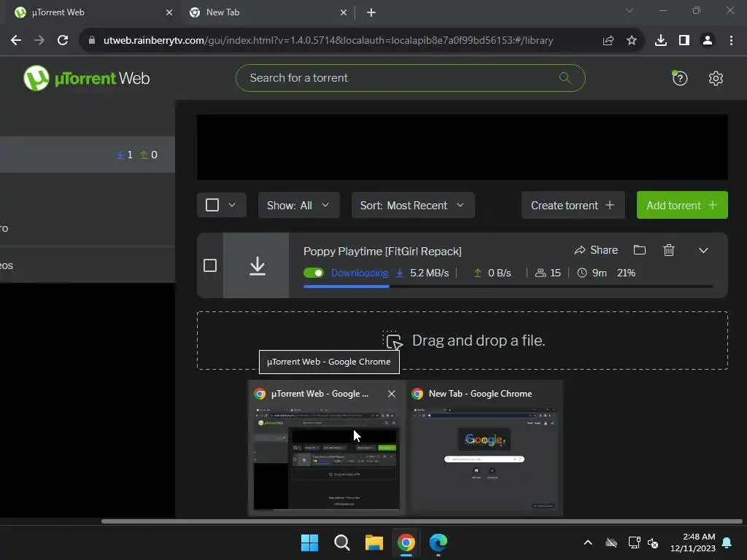This screenshot has height=560, width=747.
Task: Click the download arrow thumbnail of Poppy Playtime
Action: pyautogui.click(x=257, y=265)
